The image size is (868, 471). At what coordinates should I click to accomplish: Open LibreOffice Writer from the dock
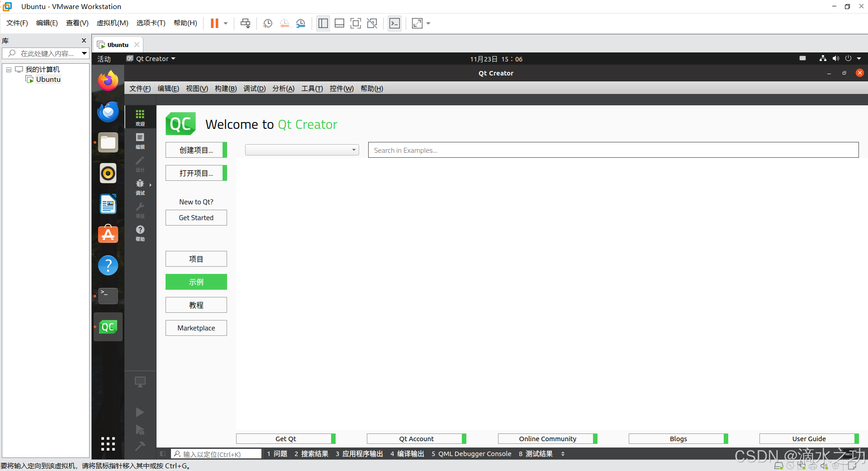coord(108,204)
